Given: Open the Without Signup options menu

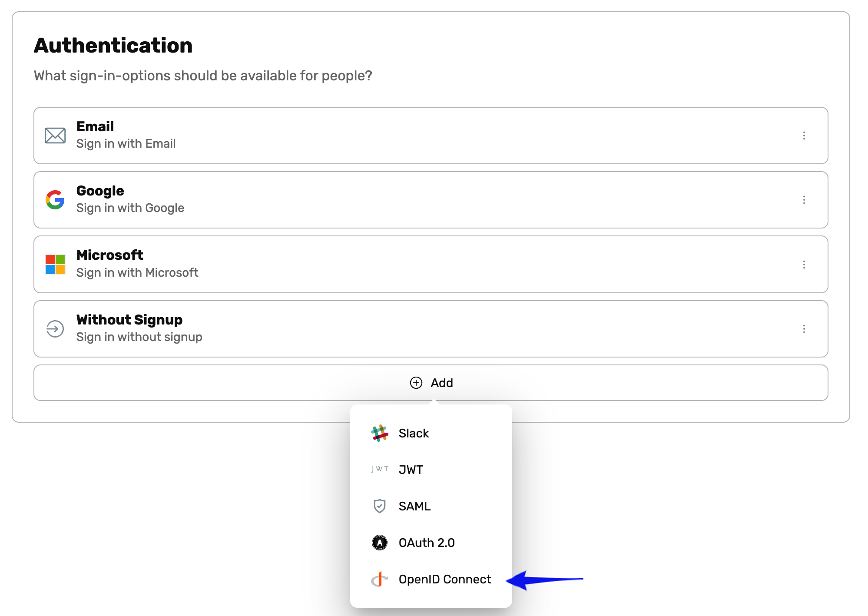Looking at the screenshot, I should click(x=805, y=329).
